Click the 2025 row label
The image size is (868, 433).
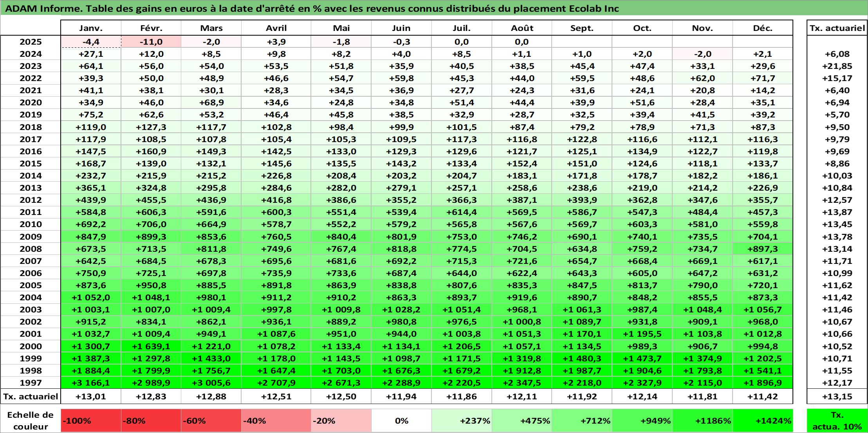(31, 41)
